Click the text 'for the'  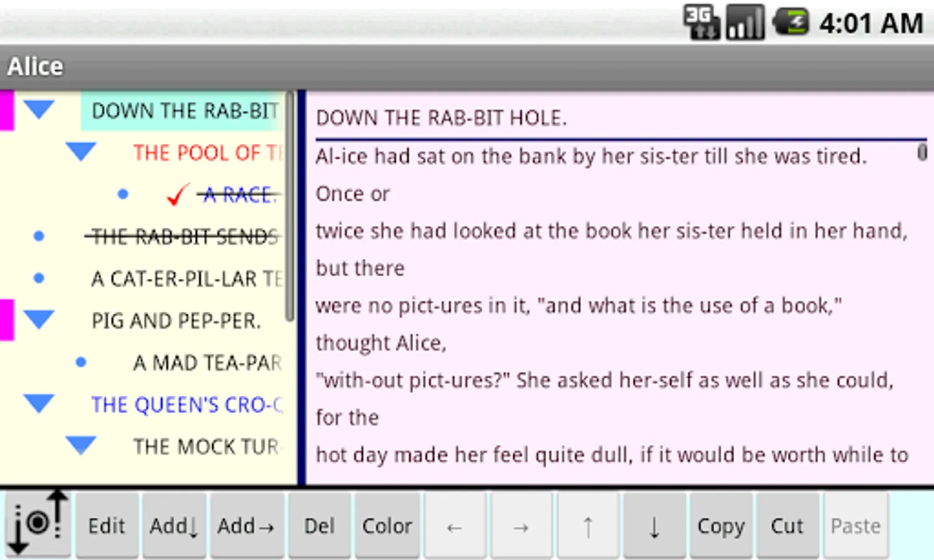(347, 418)
